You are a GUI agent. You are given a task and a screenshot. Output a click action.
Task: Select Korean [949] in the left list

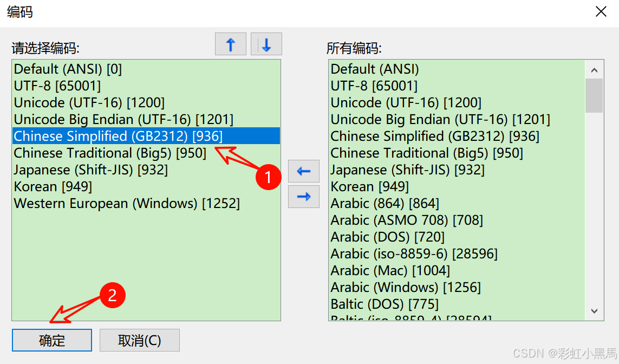coord(55,186)
